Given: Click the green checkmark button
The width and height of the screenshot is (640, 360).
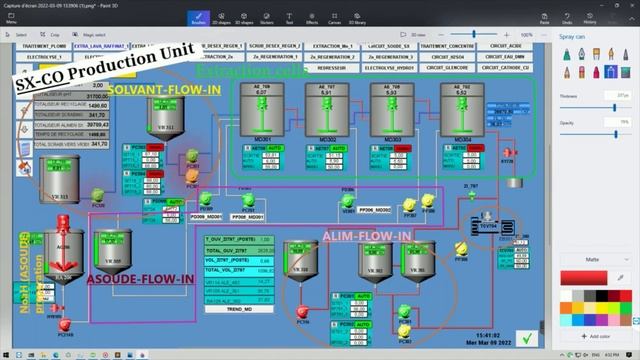Looking at the screenshot, I should (527, 338).
